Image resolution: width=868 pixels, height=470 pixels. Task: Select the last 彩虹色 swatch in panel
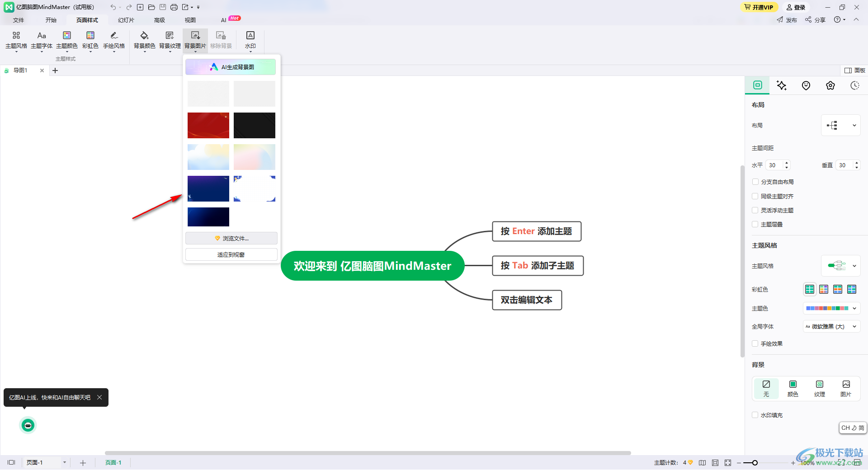tap(852, 289)
